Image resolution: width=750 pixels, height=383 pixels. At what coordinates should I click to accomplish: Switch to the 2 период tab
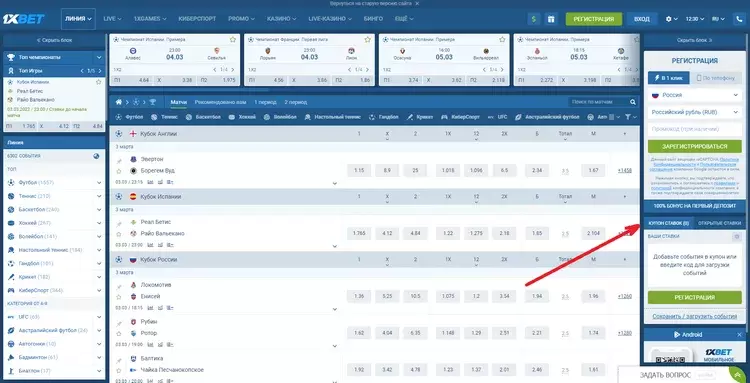pyautogui.click(x=296, y=102)
